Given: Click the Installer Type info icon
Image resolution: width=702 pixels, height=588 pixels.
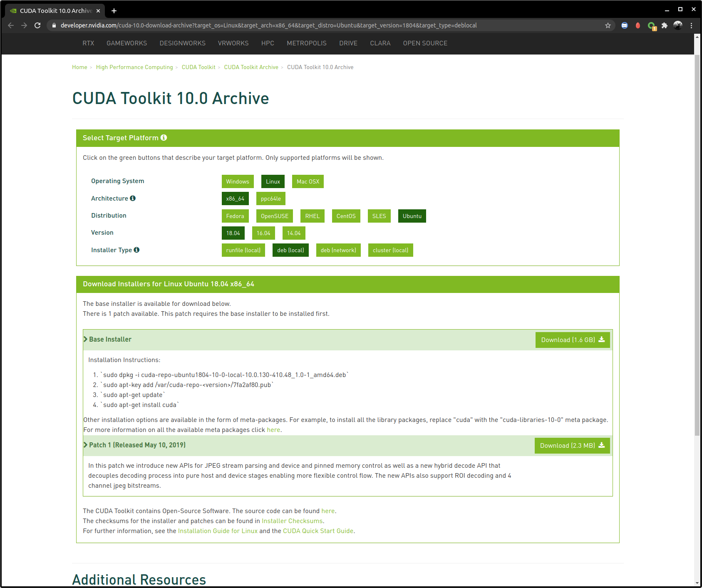Looking at the screenshot, I should 136,250.
